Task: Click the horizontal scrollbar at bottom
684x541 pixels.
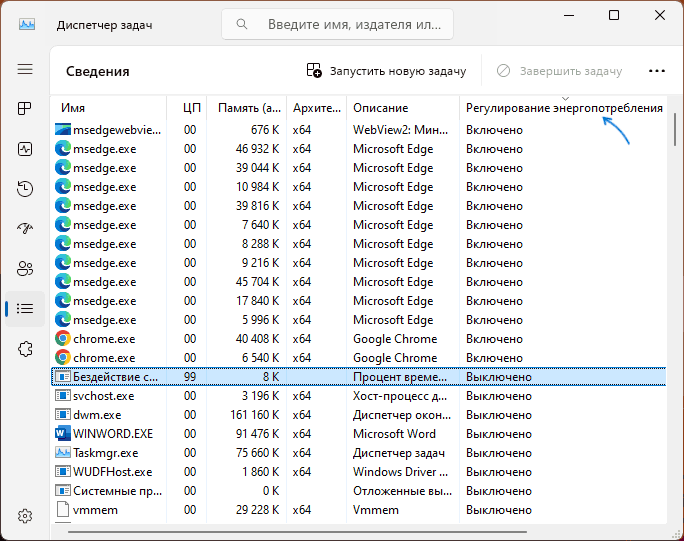Action: coord(297,532)
